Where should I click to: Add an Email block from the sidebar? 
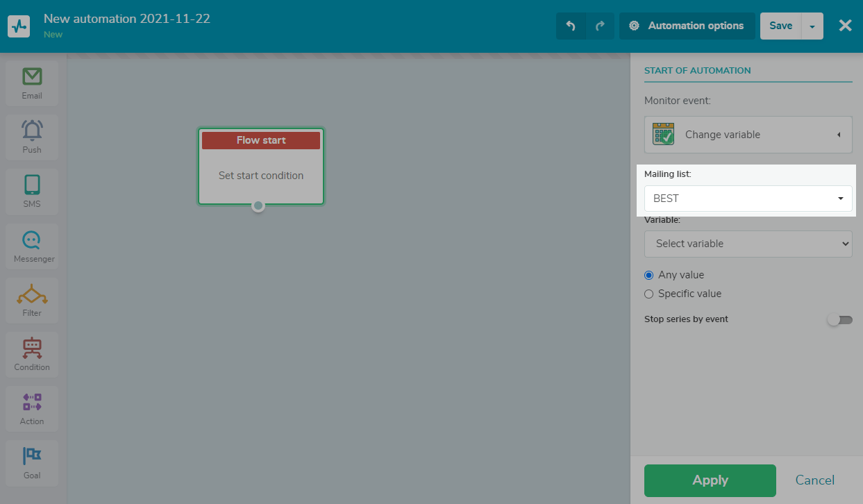point(32,83)
